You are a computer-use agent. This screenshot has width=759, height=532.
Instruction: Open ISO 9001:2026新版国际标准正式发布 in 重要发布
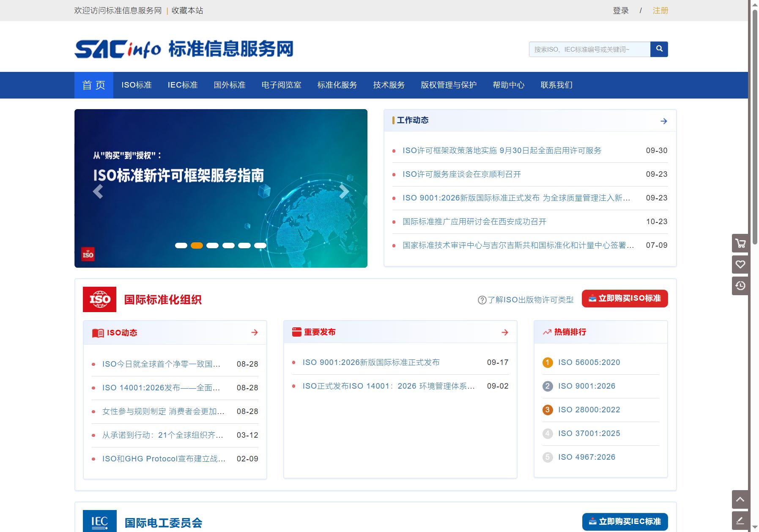(x=371, y=362)
